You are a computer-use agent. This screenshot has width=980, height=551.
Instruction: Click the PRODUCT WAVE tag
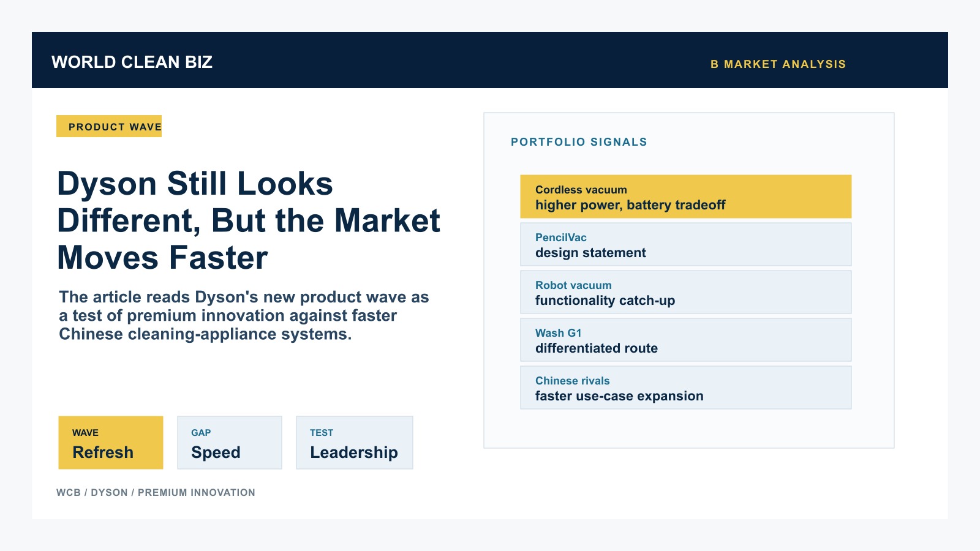109,126
